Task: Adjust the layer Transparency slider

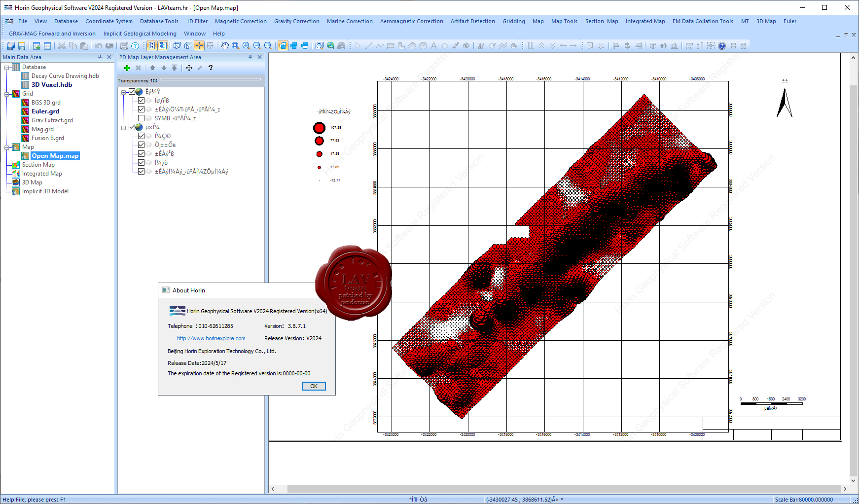Action: click(x=210, y=80)
